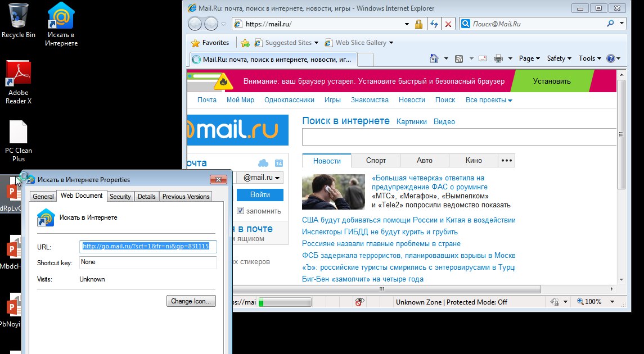Click the Print icon in IE command bar
Image resolution: width=644 pixels, height=354 pixels.
tap(498, 58)
